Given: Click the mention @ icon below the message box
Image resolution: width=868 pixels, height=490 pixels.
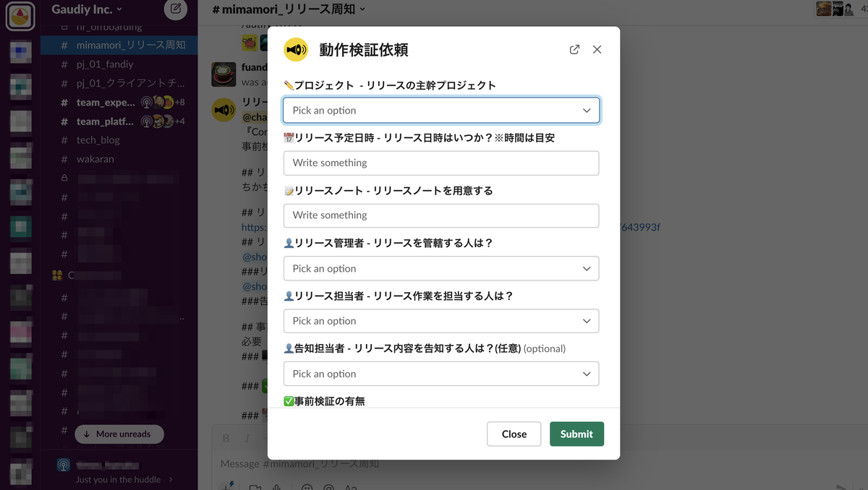Looking at the screenshot, I should point(329,488).
